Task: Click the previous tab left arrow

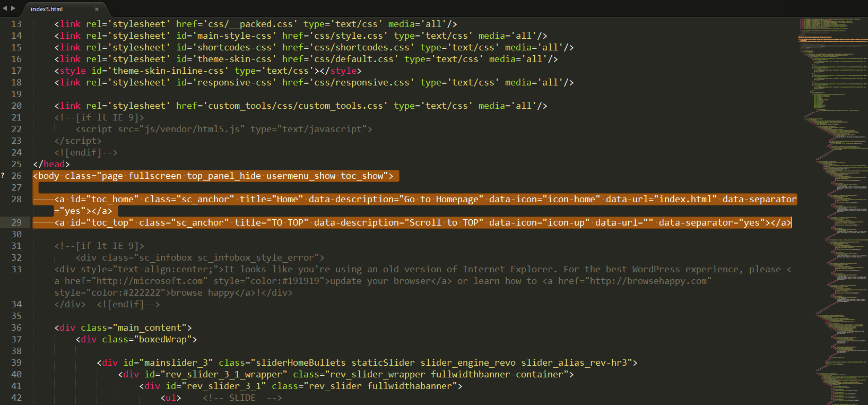Action: 5,8
